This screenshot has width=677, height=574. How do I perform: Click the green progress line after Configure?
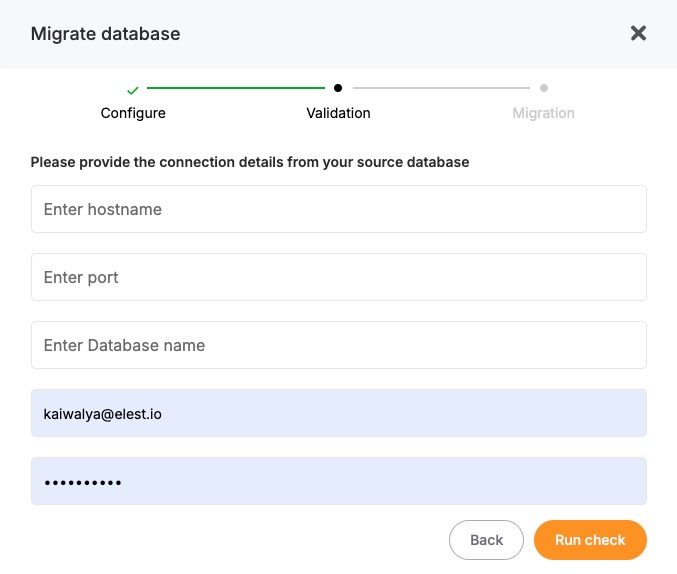[x=235, y=88]
